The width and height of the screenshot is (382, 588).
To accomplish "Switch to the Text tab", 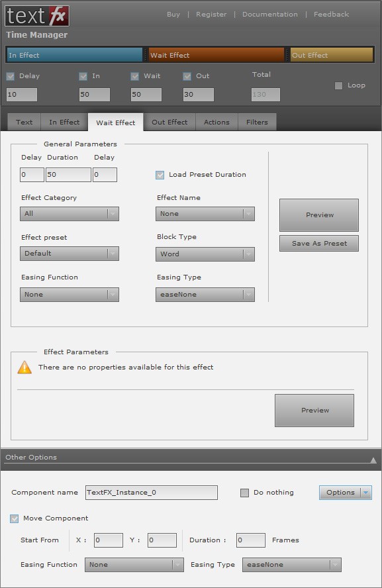I will [x=24, y=122].
